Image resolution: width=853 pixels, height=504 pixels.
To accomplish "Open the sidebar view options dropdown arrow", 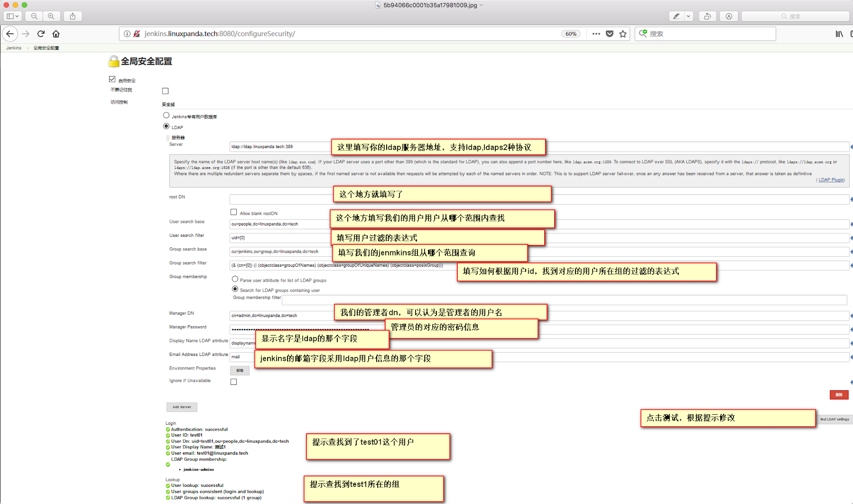I will (x=17, y=16).
